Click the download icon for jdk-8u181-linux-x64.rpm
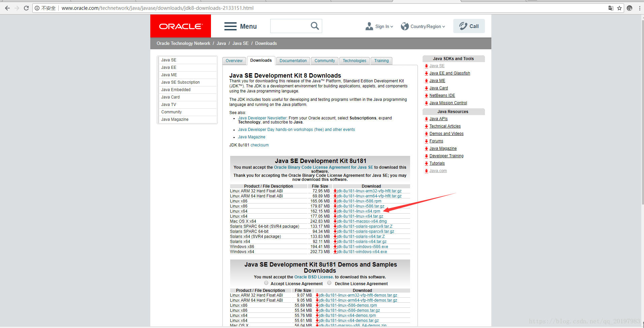Viewport: 644px width, 328px height. click(335, 211)
